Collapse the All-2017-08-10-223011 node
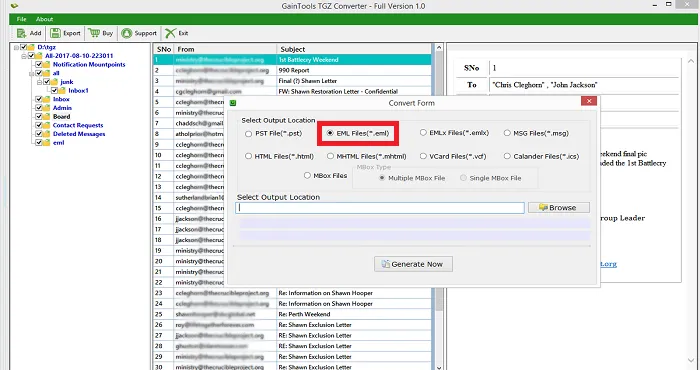The image size is (700, 370). click(x=24, y=56)
